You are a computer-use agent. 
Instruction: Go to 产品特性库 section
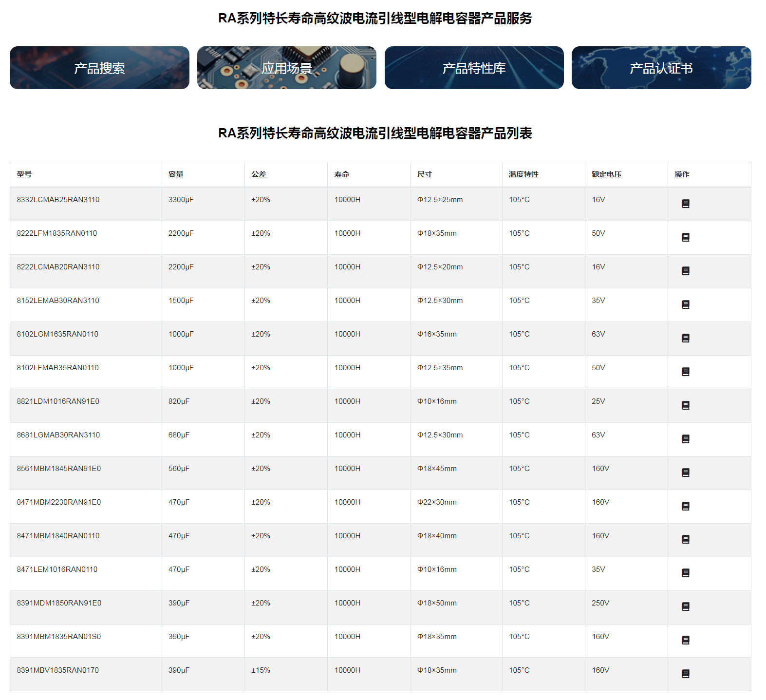pyautogui.click(x=474, y=68)
